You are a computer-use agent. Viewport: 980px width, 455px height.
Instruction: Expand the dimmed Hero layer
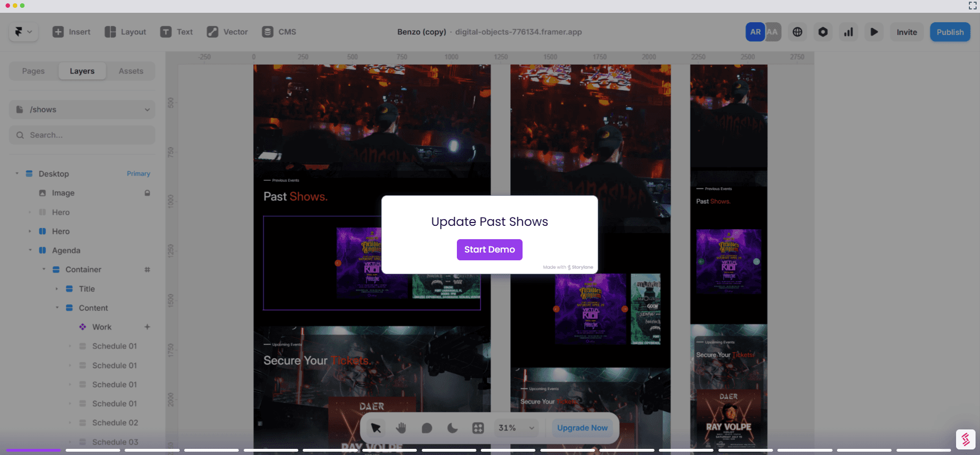click(30, 212)
